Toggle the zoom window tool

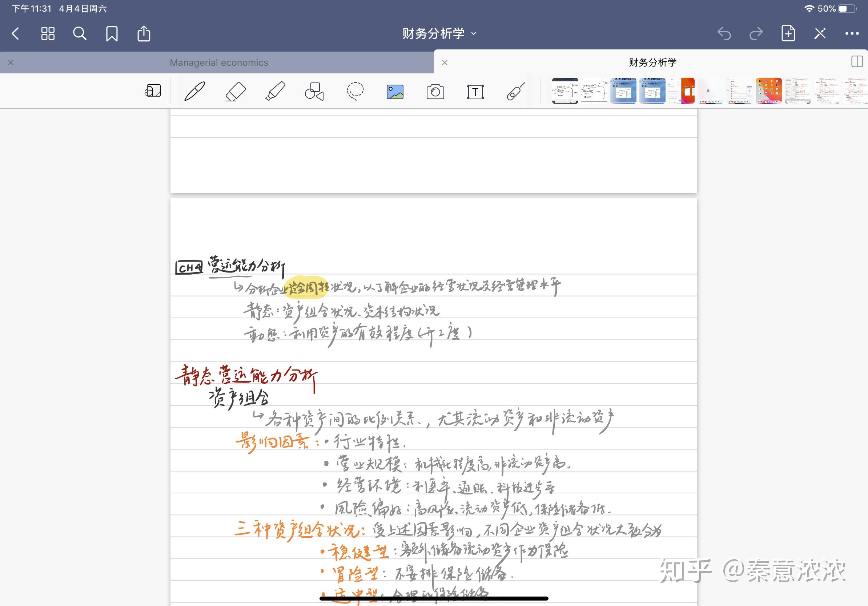(153, 91)
